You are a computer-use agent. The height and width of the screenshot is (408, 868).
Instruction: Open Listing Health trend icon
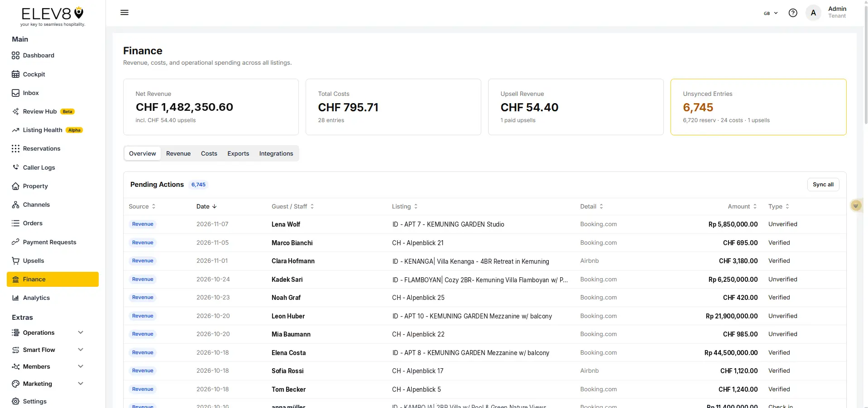(15, 130)
